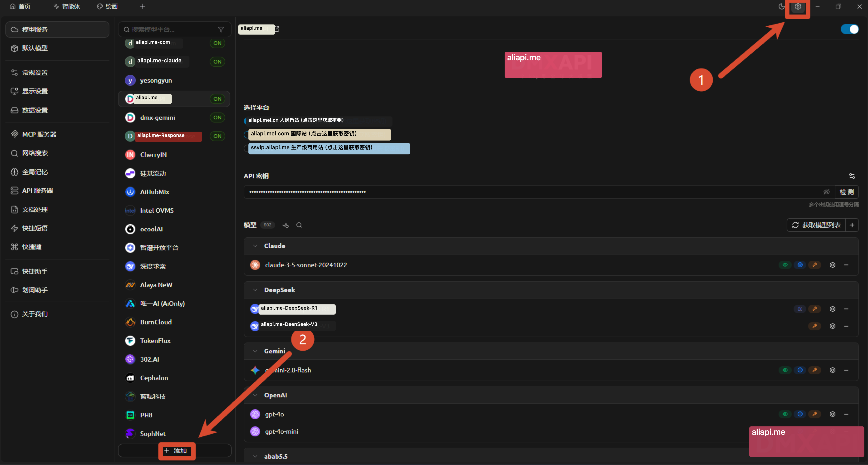Image resolution: width=868 pixels, height=465 pixels.
Task: Click web globe badge on gemini-2.0-flash row
Action: click(800, 370)
